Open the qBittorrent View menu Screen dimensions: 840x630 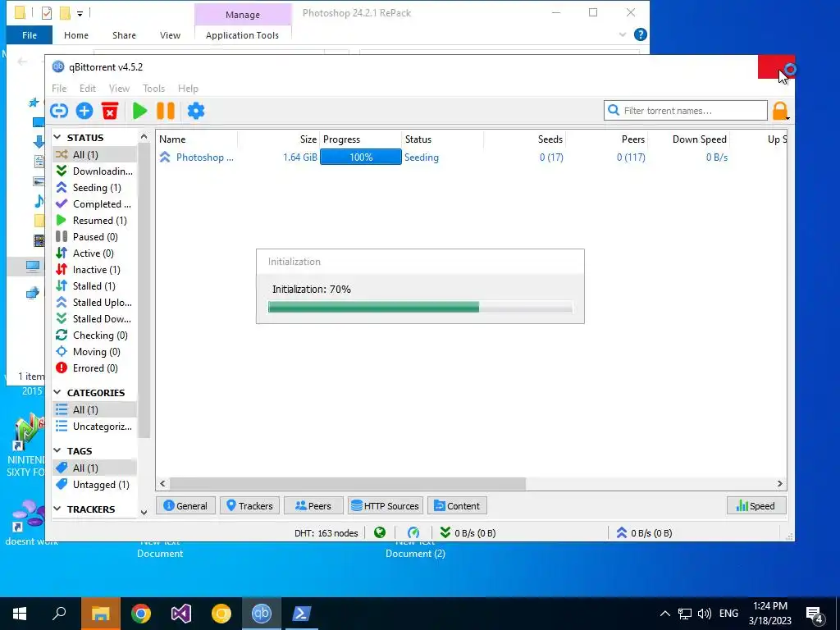[x=119, y=89]
